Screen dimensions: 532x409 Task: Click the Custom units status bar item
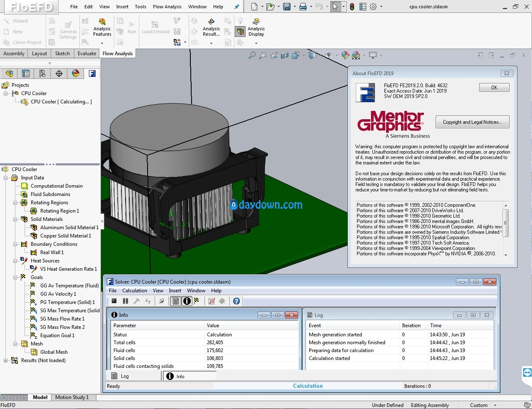point(479,405)
